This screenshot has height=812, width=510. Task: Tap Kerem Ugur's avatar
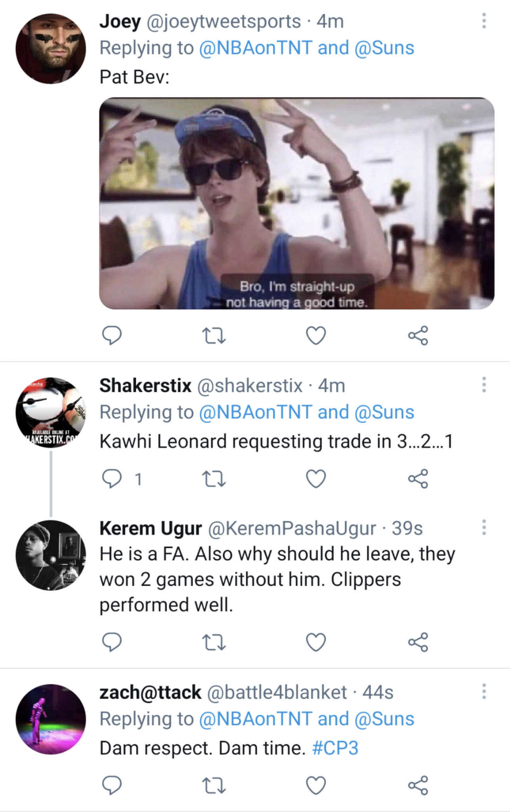click(x=51, y=555)
